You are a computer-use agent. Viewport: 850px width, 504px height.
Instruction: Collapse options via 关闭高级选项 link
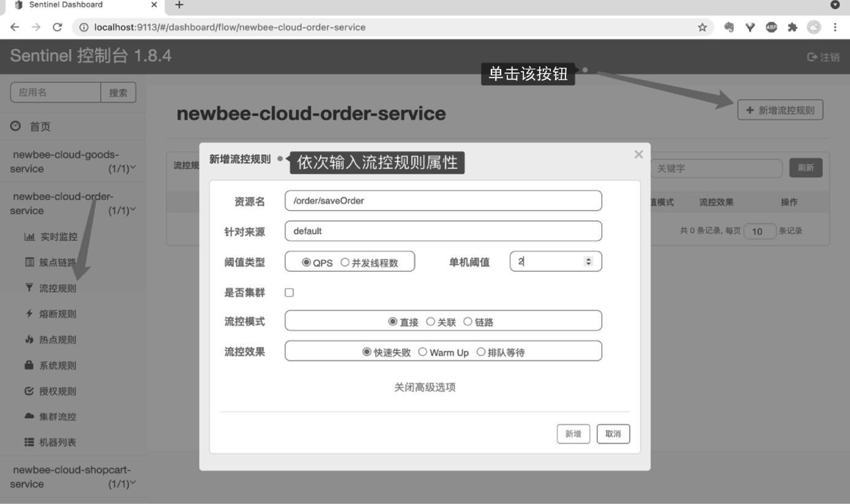[x=425, y=387]
